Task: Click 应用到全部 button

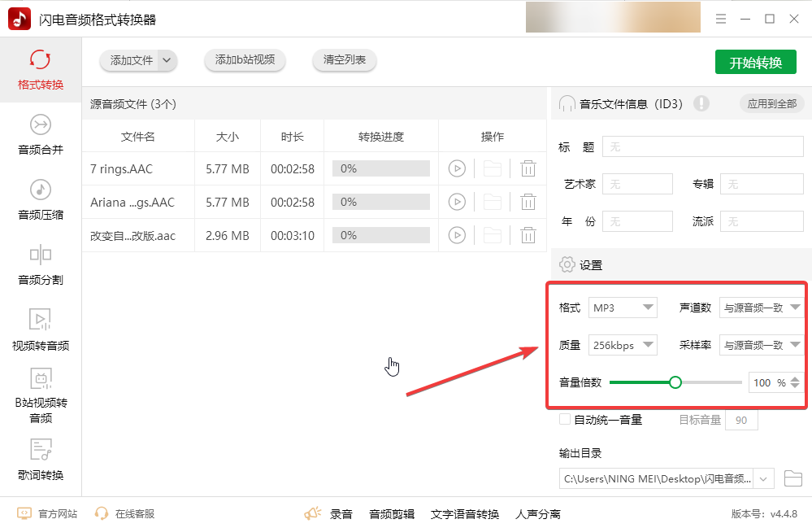Action: click(771, 103)
